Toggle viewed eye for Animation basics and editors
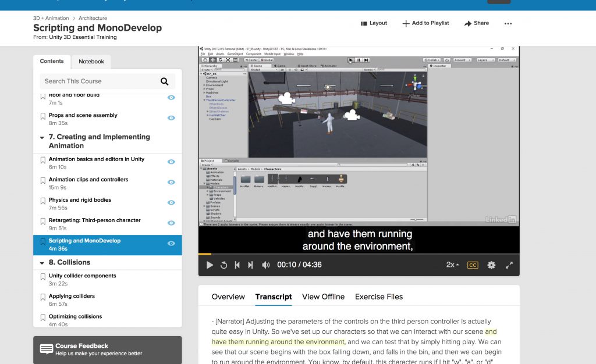Image resolution: width=596 pixels, height=364 pixels. (x=172, y=162)
